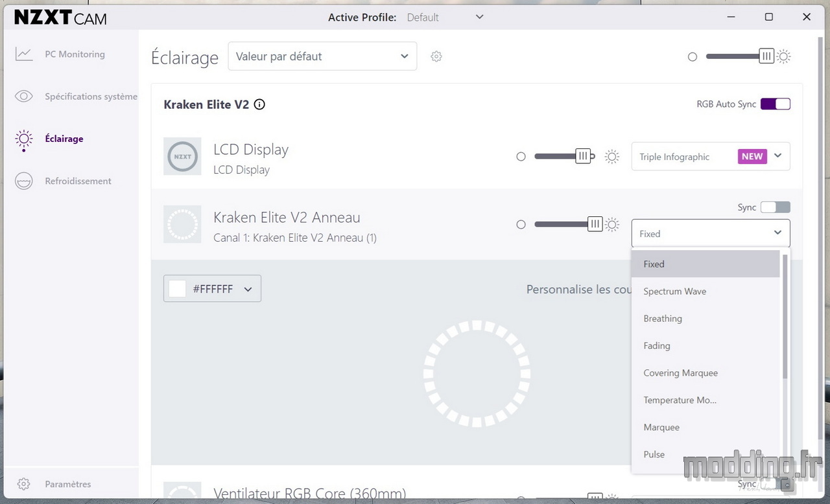830x504 pixels.
Task: Click the lighting profile settings gear
Action: (436, 56)
